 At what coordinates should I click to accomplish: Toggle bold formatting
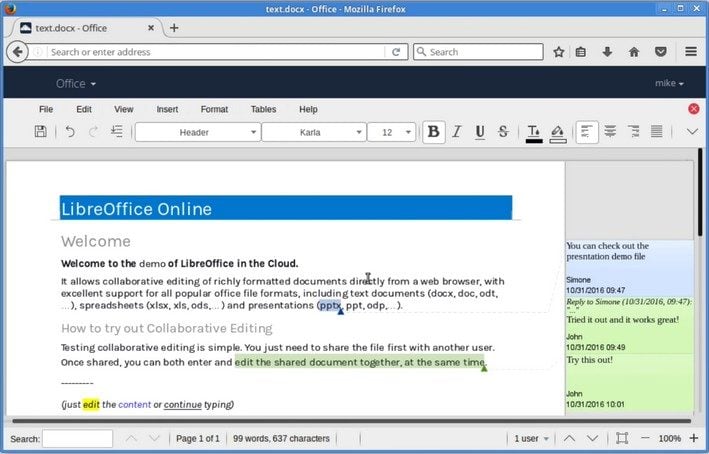pyautogui.click(x=434, y=132)
